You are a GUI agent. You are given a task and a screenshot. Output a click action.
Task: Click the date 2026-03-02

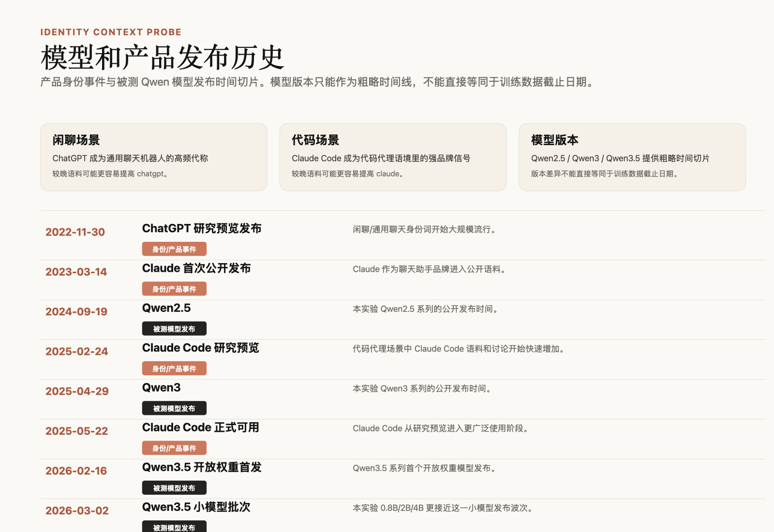point(77,511)
